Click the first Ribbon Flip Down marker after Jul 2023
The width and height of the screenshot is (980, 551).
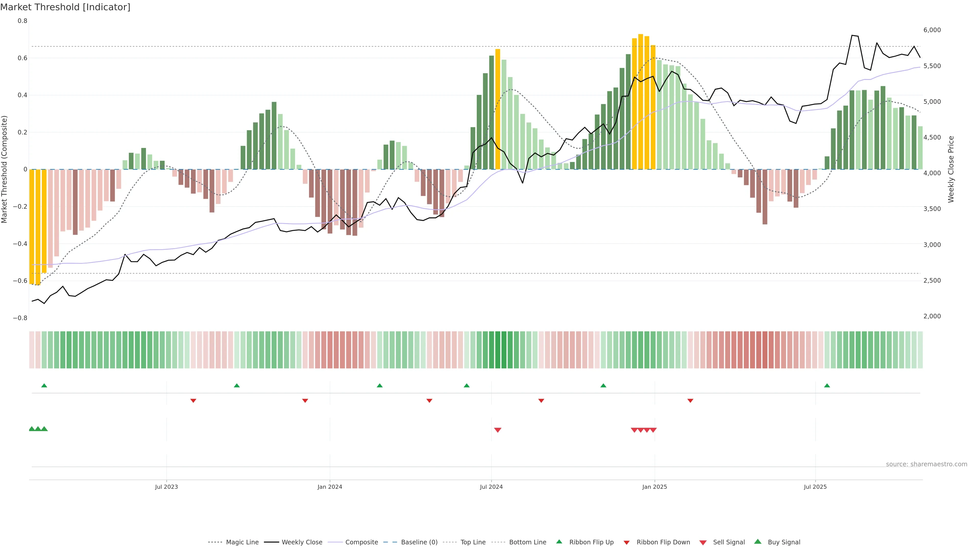pos(193,400)
